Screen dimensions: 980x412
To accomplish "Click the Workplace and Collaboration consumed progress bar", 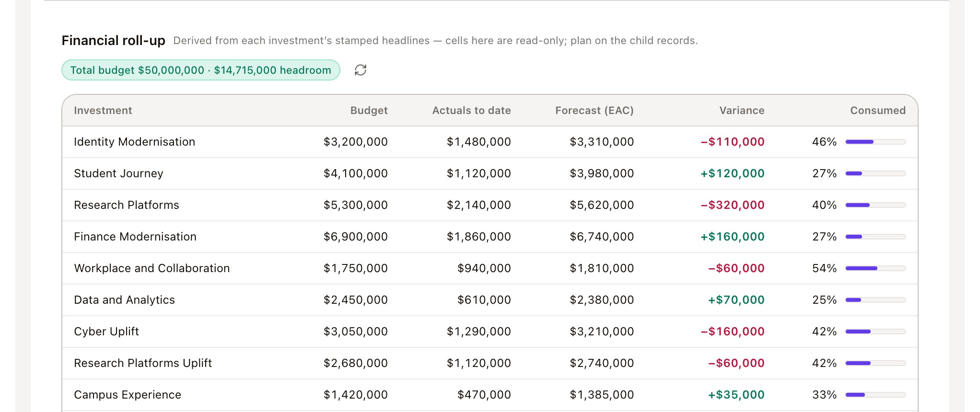I will click(875, 268).
